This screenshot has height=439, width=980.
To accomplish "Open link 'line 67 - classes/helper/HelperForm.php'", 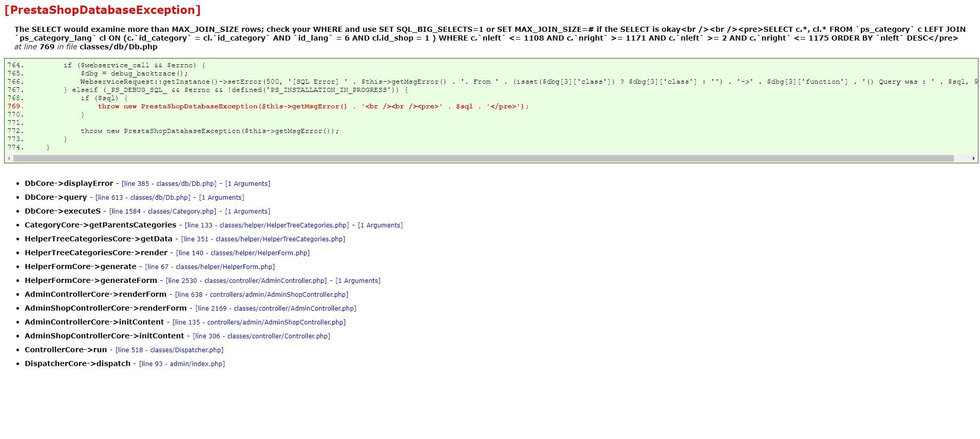I will 210,267.
